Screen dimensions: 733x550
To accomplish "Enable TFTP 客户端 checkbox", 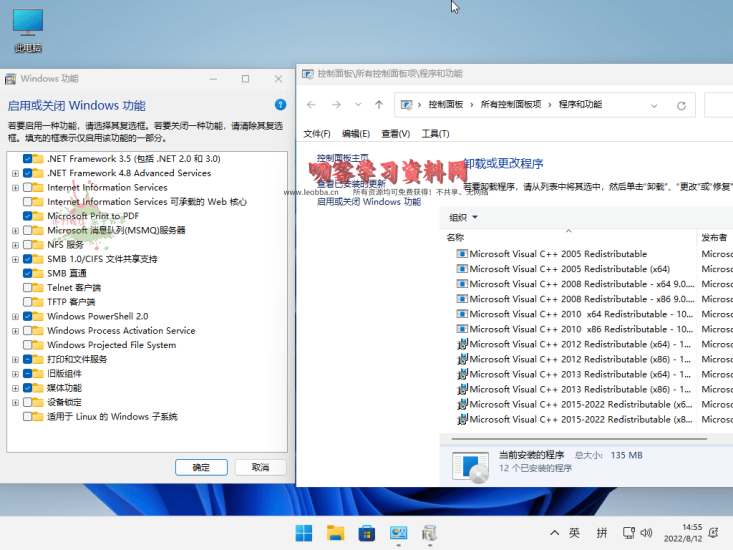I will click(27, 302).
